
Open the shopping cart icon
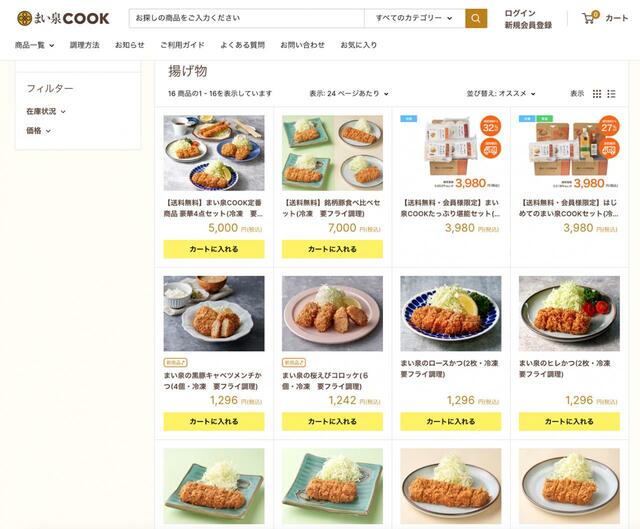point(590,18)
